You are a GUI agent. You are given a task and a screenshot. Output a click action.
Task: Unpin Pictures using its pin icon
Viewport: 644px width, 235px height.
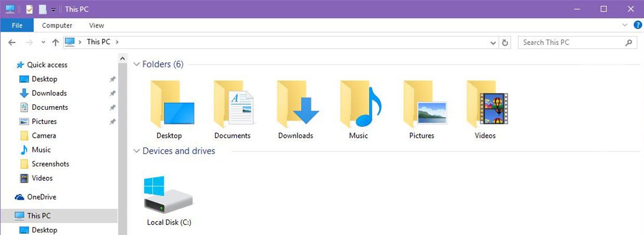click(112, 122)
